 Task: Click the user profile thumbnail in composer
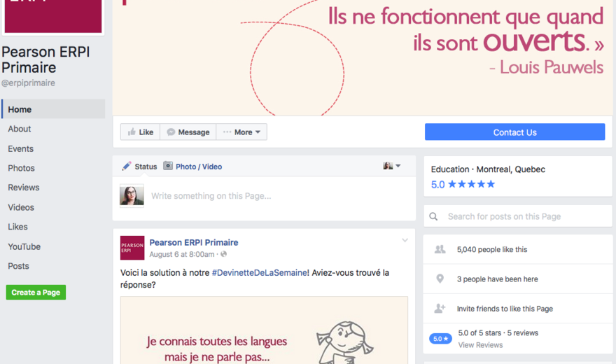[x=132, y=195]
